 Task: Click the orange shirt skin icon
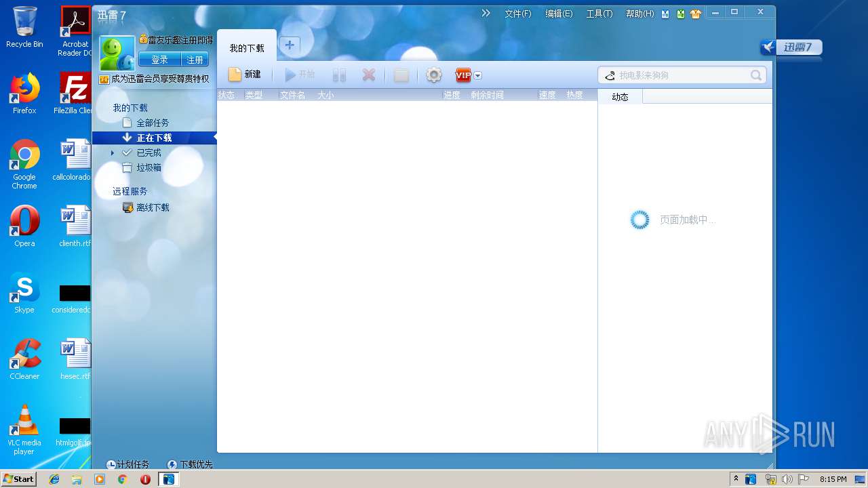[x=696, y=14]
